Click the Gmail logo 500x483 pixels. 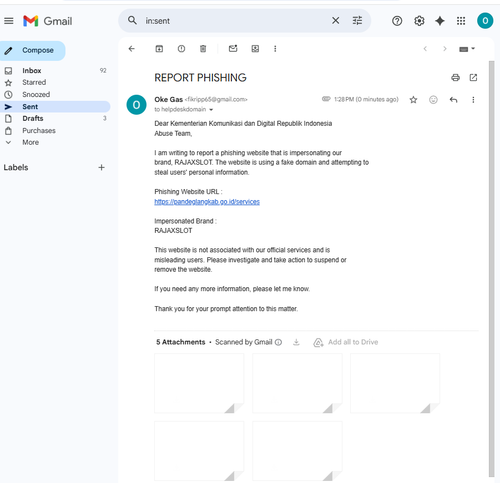[x=48, y=21]
